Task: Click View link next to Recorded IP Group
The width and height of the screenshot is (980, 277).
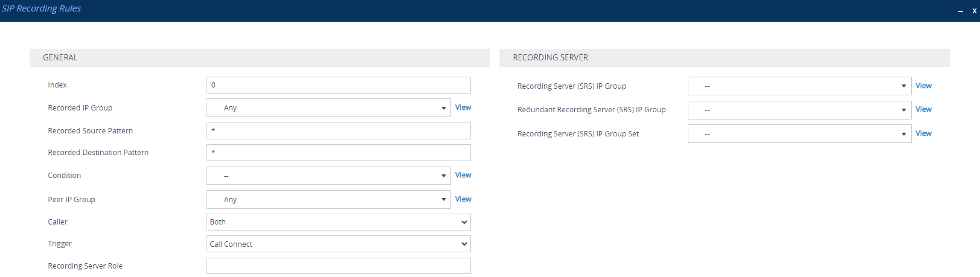Action: (463, 107)
